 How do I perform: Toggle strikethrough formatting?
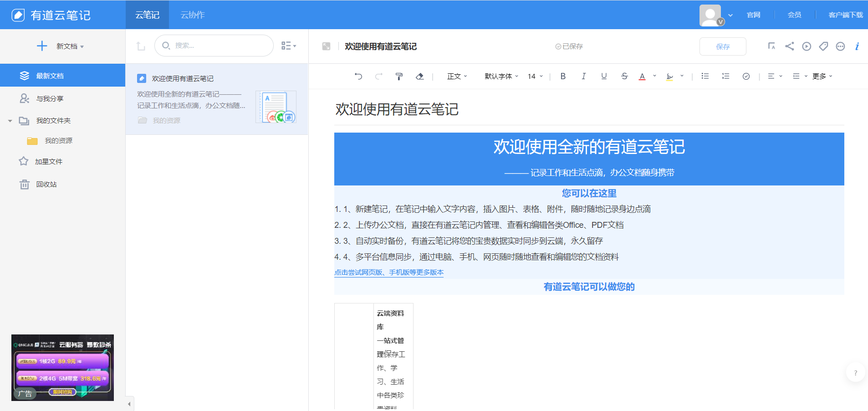click(624, 76)
